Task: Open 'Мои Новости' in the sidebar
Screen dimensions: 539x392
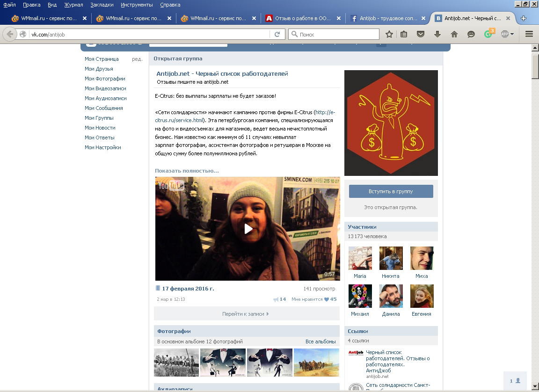Action: pos(100,128)
